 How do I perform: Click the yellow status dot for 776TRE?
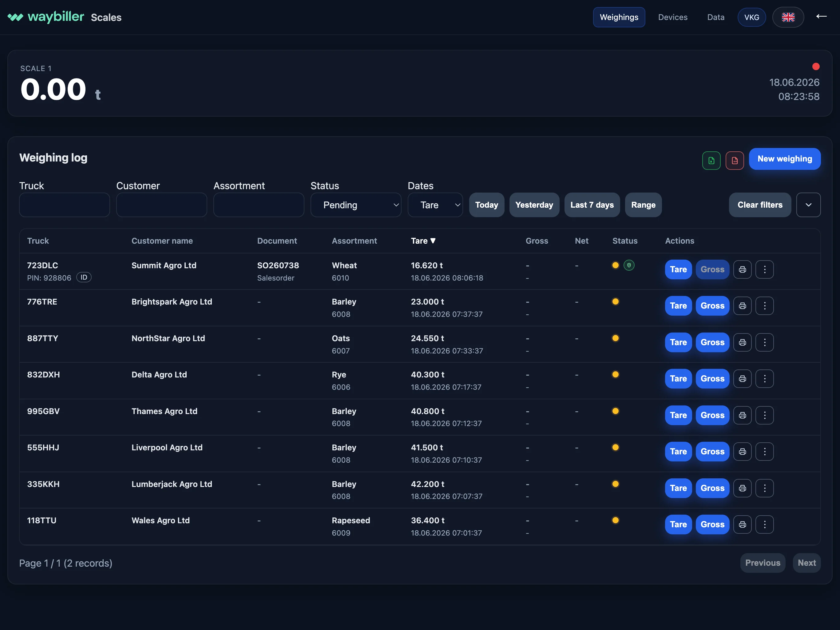click(616, 302)
